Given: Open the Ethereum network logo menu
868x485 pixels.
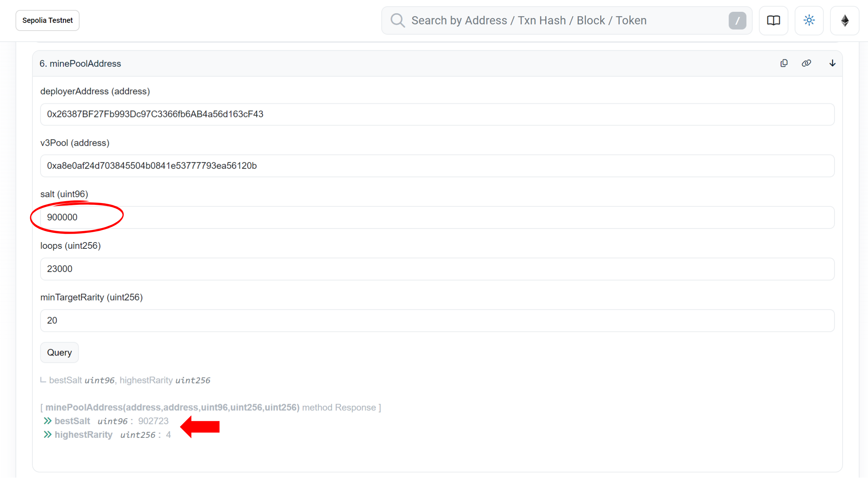Looking at the screenshot, I should [x=844, y=20].
